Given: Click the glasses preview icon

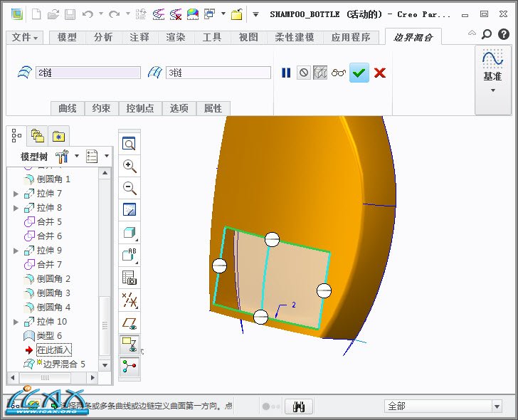Looking at the screenshot, I should click(x=339, y=73).
